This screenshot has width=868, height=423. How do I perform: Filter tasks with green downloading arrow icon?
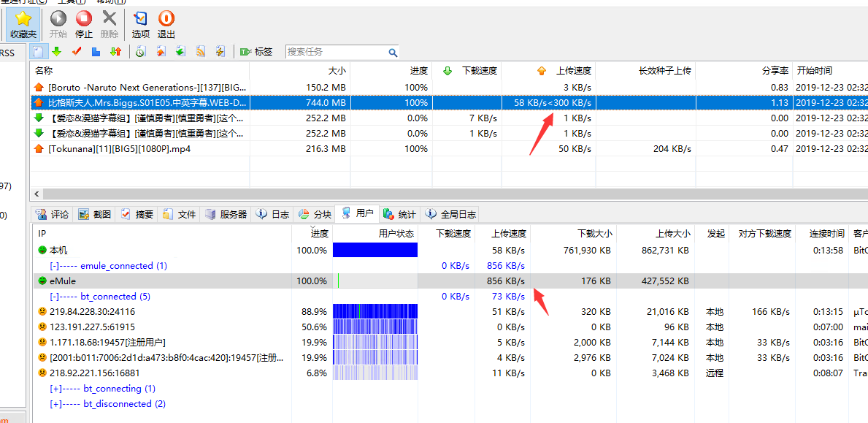point(56,52)
